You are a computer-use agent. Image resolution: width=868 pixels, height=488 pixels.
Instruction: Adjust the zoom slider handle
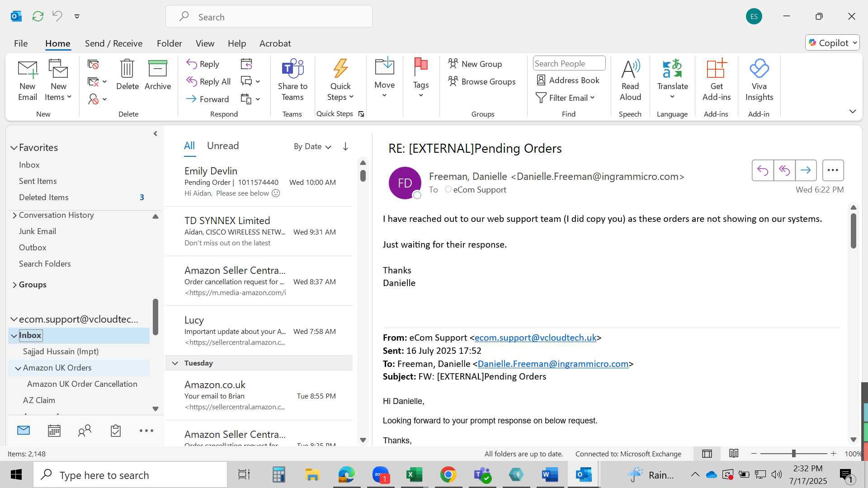pos(793,453)
